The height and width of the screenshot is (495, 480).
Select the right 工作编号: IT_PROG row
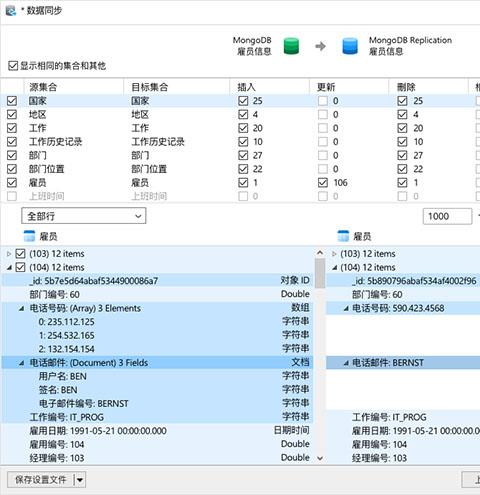pos(403,417)
